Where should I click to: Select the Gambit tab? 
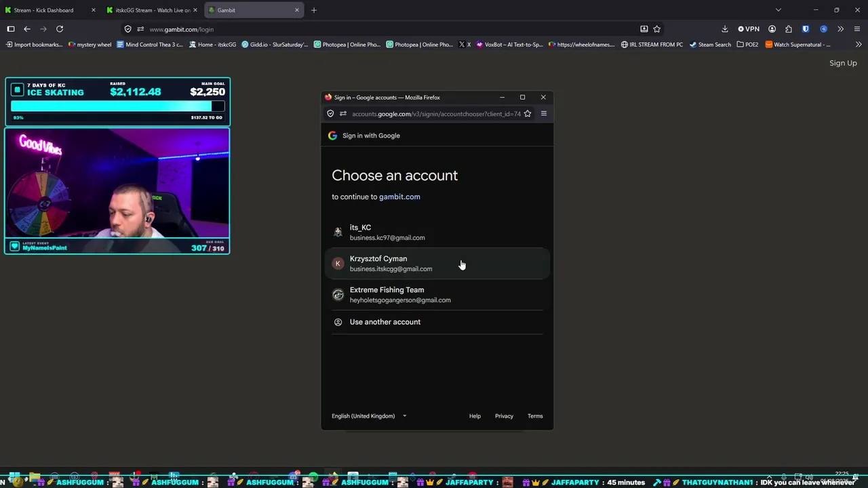pyautogui.click(x=254, y=10)
